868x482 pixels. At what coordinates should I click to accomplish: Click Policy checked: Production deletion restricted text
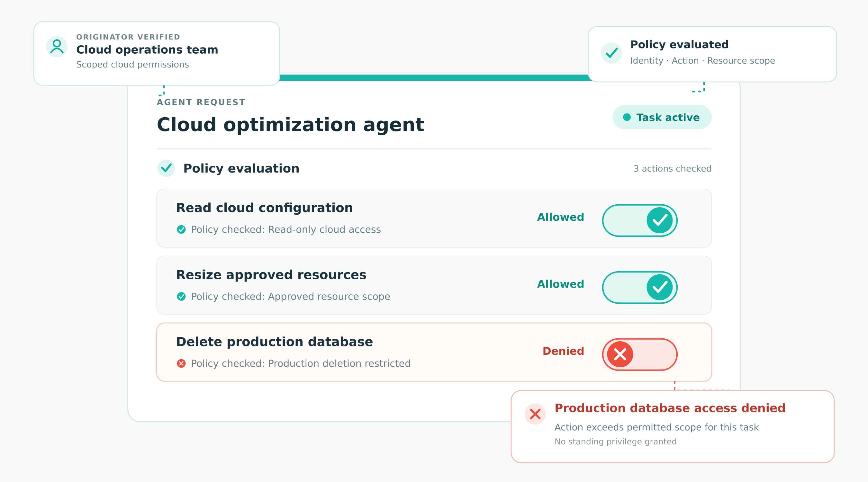coord(301,363)
